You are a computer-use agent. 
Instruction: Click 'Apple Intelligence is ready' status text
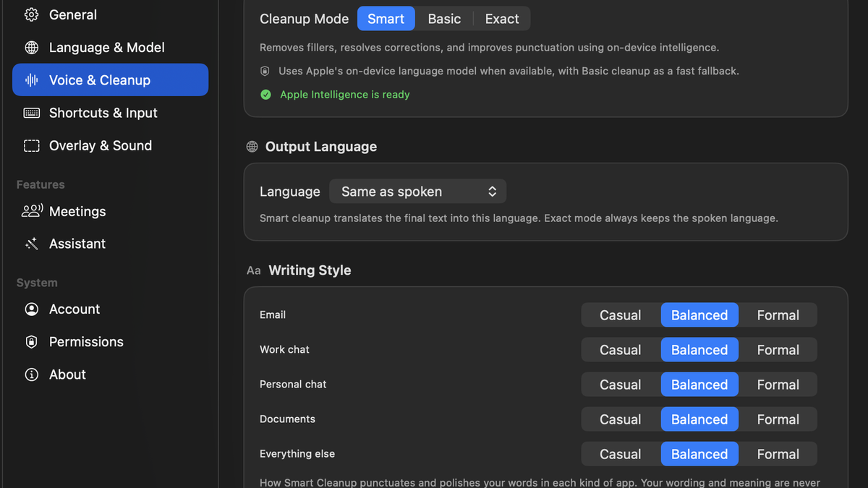click(345, 95)
